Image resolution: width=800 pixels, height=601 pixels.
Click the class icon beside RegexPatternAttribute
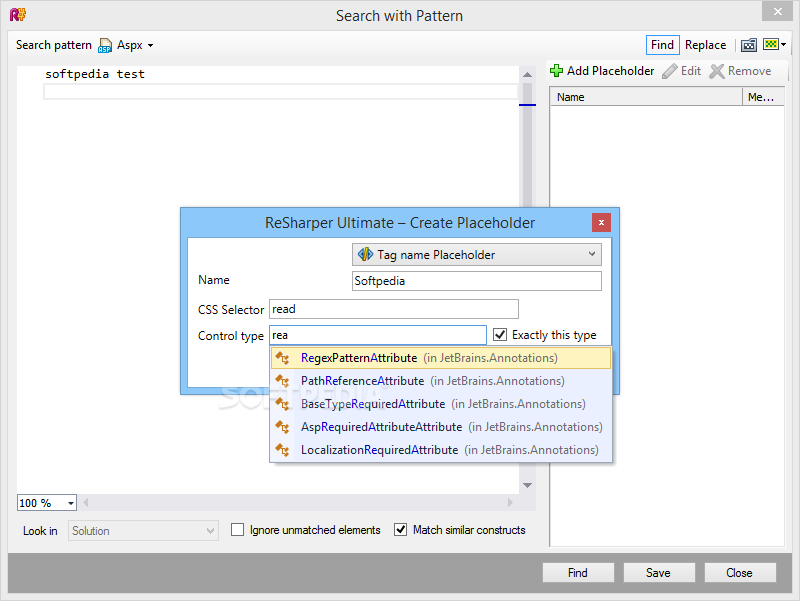[x=283, y=358]
